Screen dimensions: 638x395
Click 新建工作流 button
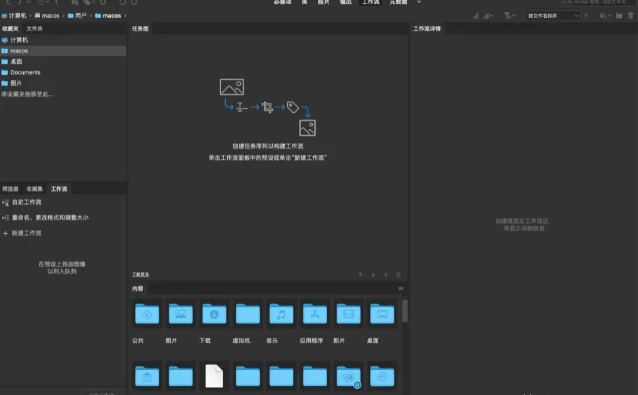[x=22, y=233]
